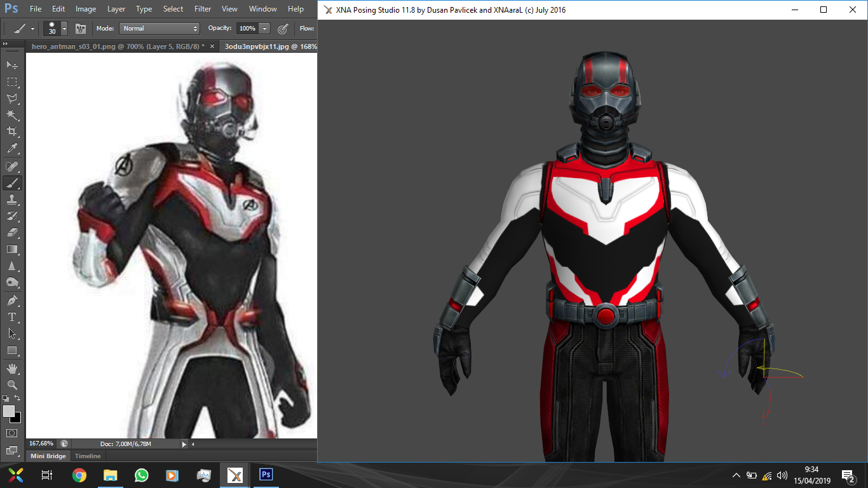
Task: Select the Horizontal Type tool
Action: click(x=12, y=316)
